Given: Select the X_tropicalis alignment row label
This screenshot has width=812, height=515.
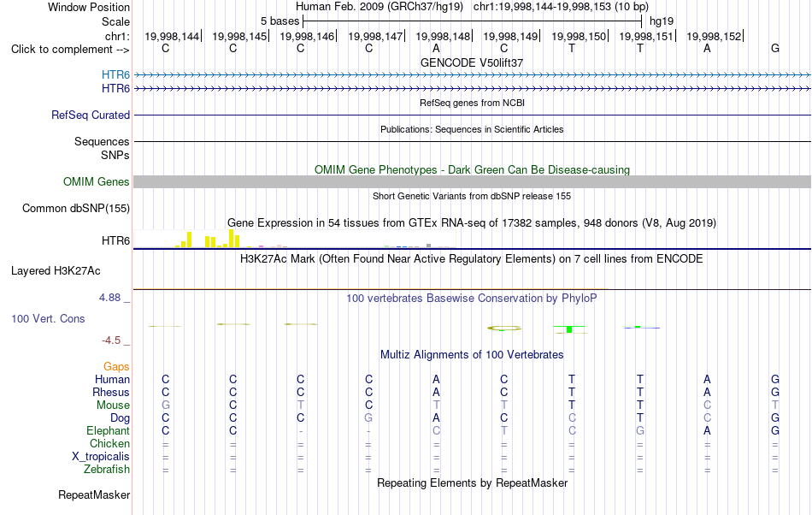Looking at the screenshot, I should pos(101,457).
